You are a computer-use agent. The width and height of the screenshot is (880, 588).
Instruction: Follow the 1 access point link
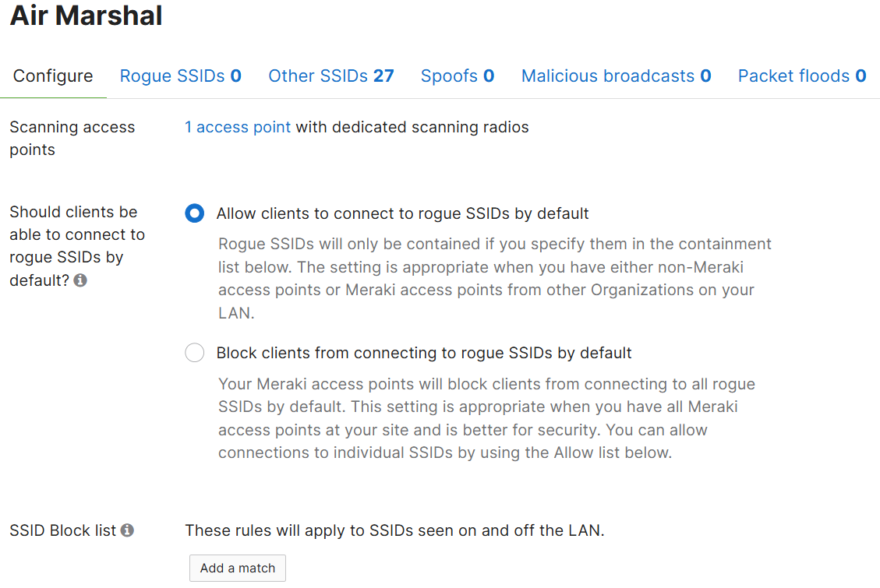coord(238,127)
